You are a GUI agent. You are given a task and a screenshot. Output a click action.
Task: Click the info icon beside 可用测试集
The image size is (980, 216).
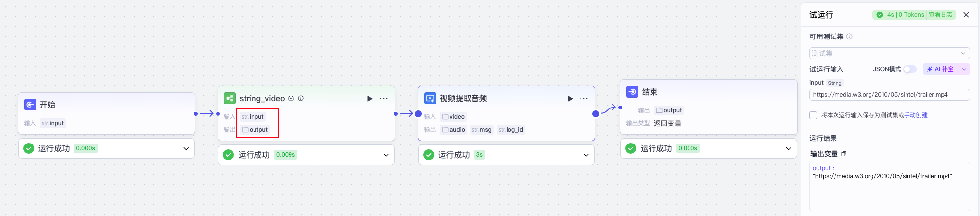[849, 36]
